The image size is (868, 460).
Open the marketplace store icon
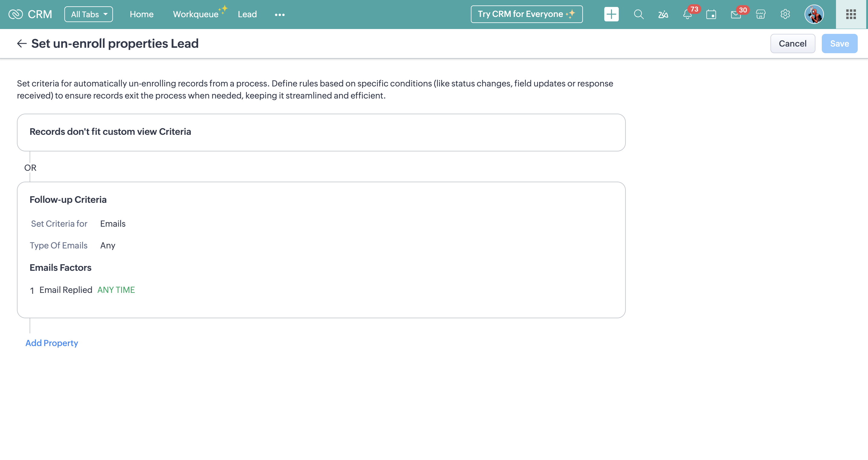point(760,14)
